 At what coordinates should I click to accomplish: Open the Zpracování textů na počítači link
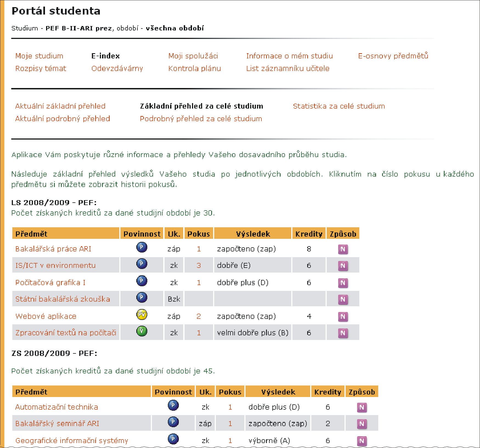(66, 333)
